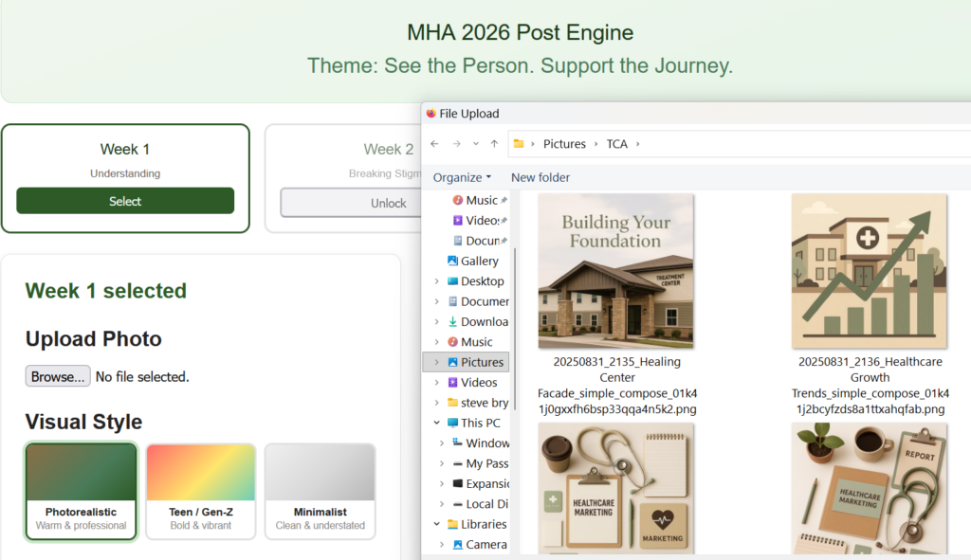Select the Report stethoscope flatlay thumbnail
This screenshot has height=560, width=971.
pyautogui.click(x=870, y=488)
